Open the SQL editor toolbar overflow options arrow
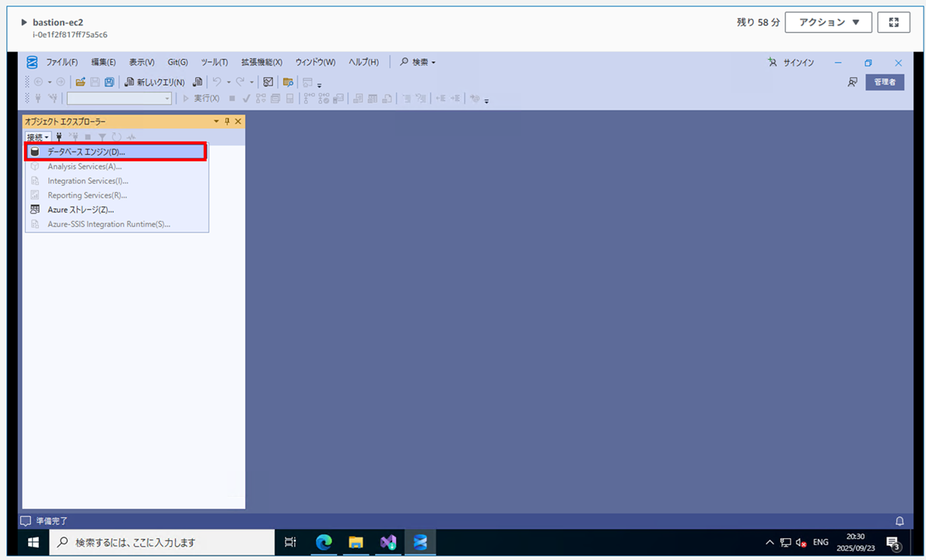Screen dimensions: 926x560 [x=486, y=100]
